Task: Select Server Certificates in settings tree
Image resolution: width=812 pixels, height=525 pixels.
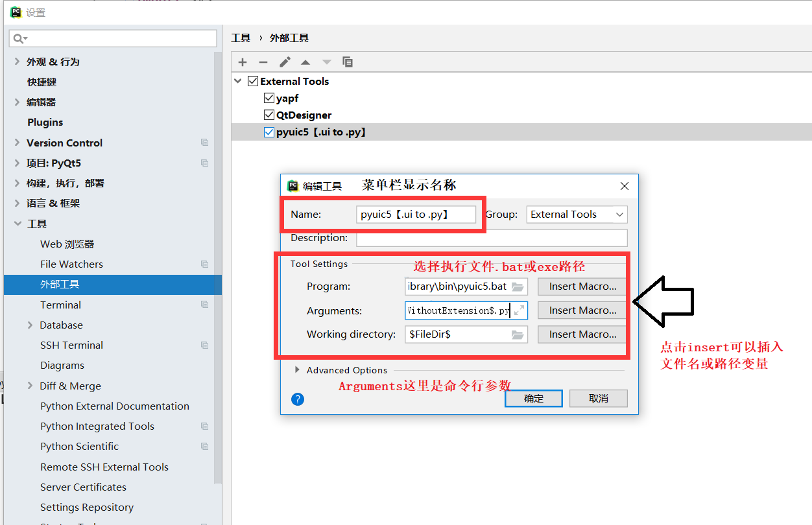Action: pyautogui.click(x=83, y=487)
